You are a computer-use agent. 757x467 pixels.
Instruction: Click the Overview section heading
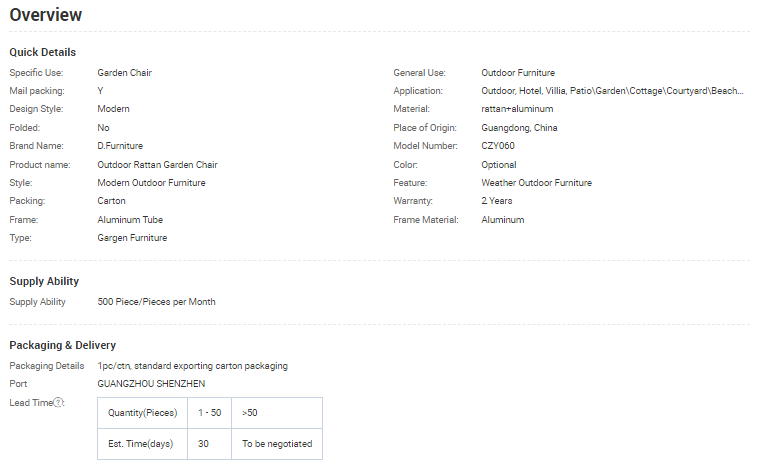[46, 15]
